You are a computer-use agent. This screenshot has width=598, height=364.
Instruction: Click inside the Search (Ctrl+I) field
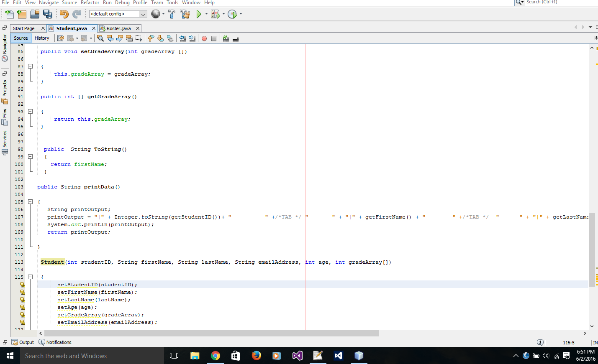point(557,2)
